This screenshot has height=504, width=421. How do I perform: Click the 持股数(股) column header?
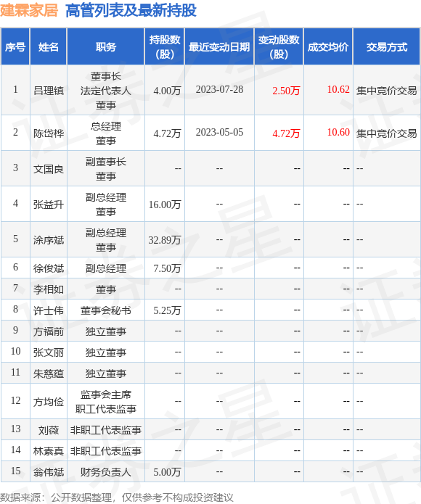point(165,47)
